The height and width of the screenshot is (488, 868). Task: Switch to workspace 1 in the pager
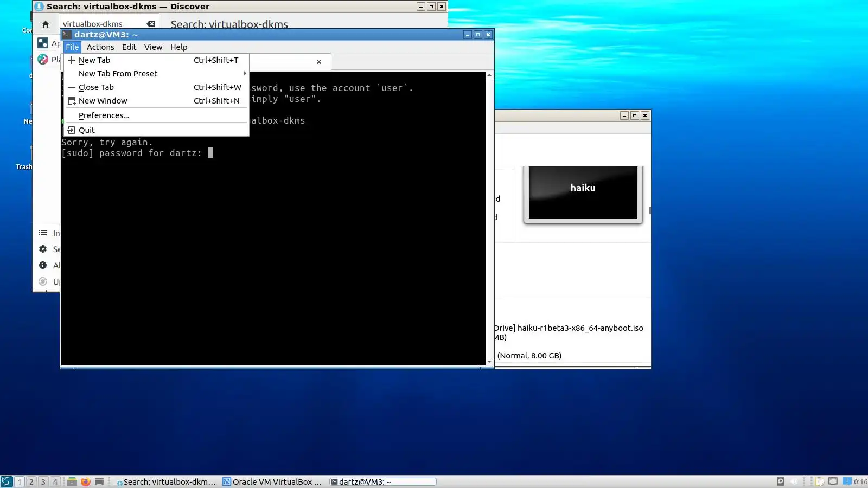click(x=20, y=481)
